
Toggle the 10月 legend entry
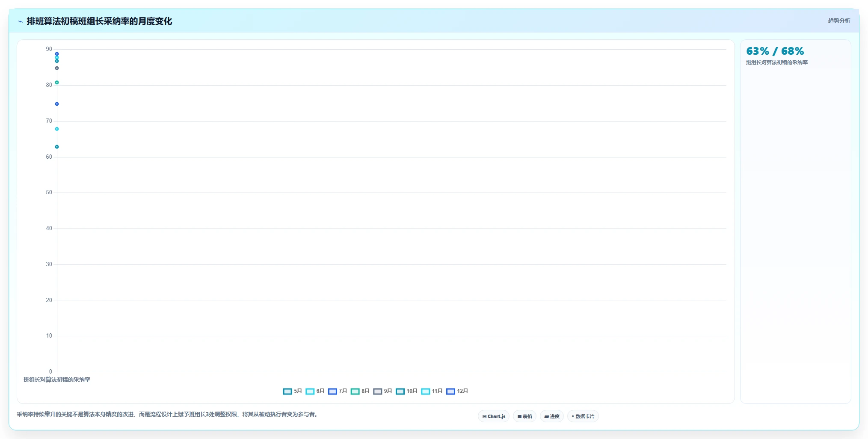tap(406, 391)
